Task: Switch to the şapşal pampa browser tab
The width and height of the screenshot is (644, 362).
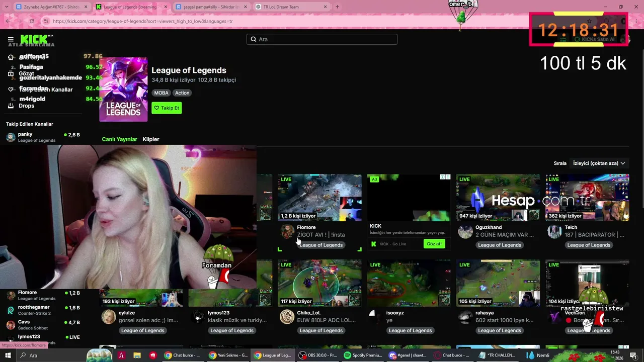Action: coord(211,7)
